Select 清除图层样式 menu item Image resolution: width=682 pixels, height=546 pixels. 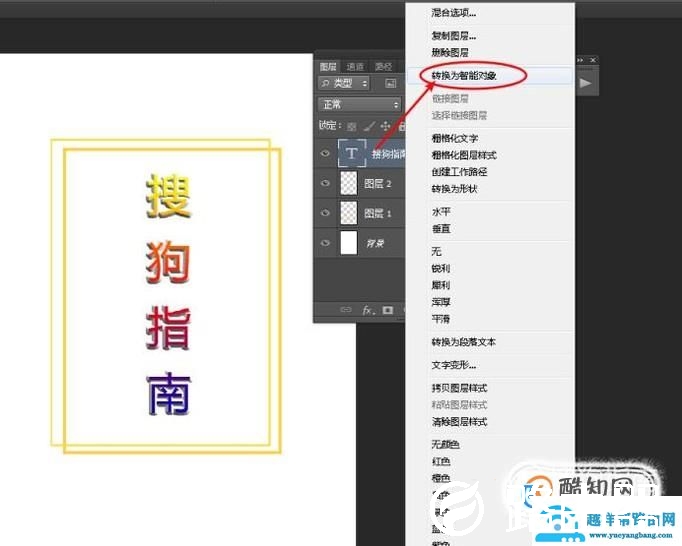click(459, 422)
